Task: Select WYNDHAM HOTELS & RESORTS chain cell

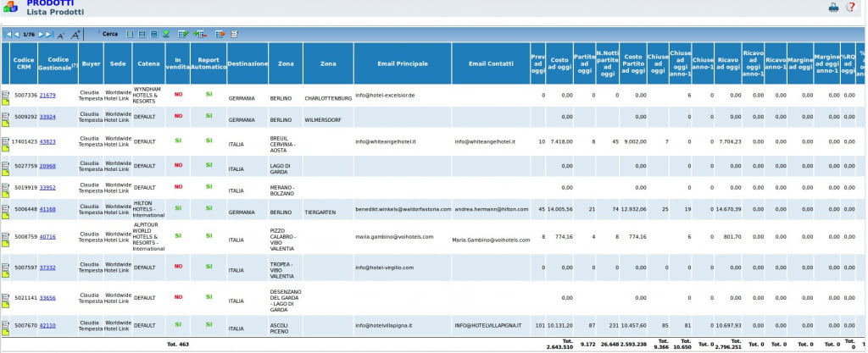Action: click(x=149, y=95)
